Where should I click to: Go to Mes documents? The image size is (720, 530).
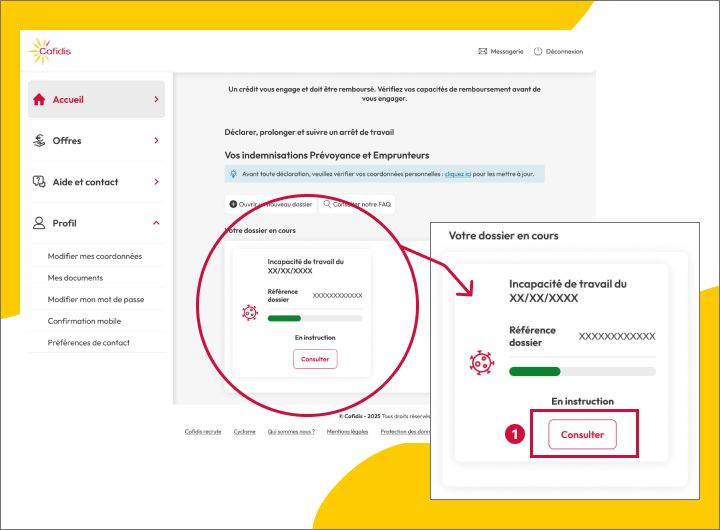(75, 278)
